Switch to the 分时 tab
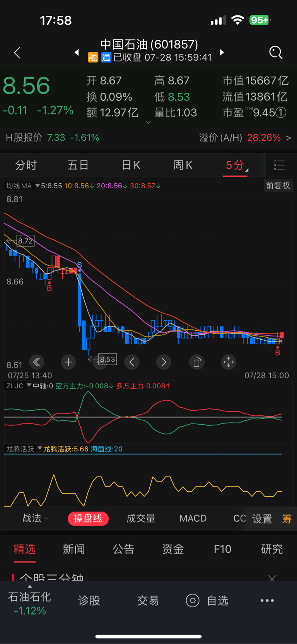This screenshot has height=644, width=297. click(x=26, y=165)
